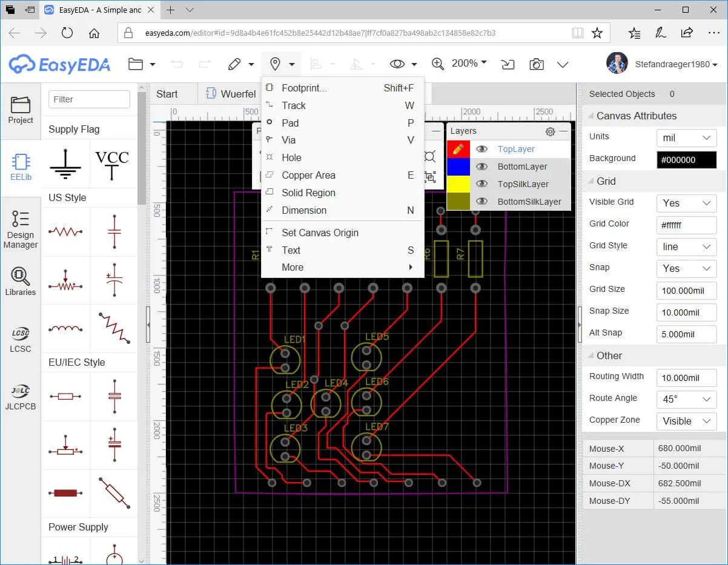Open the Design Manager panel
The width and height of the screenshot is (728, 565).
click(x=21, y=229)
